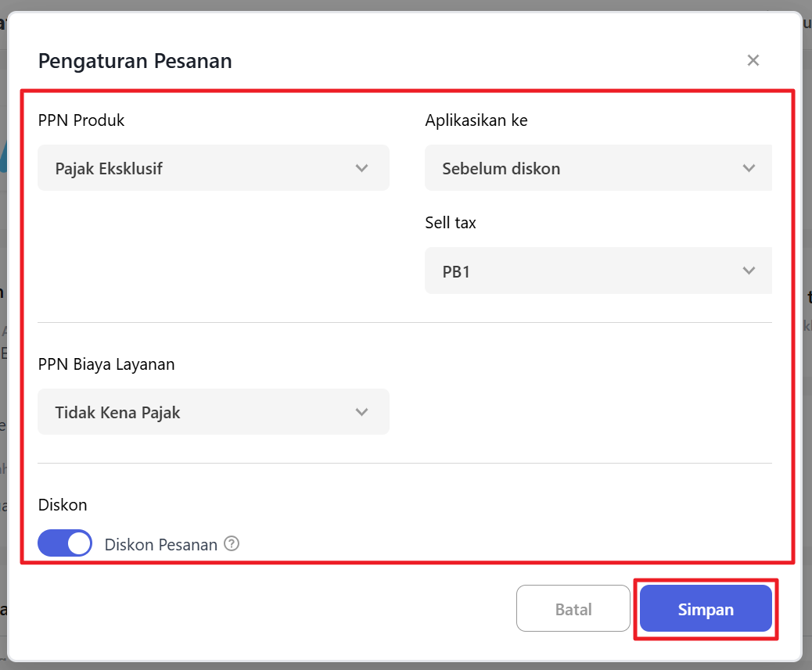
Task: Toggle the Diskon Pesanan switch off
Action: click(65, 543)
